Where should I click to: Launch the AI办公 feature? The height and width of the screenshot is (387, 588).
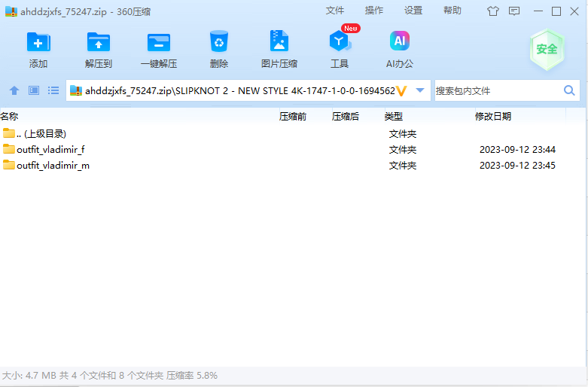pyautogui.click(x=400, y=41)
